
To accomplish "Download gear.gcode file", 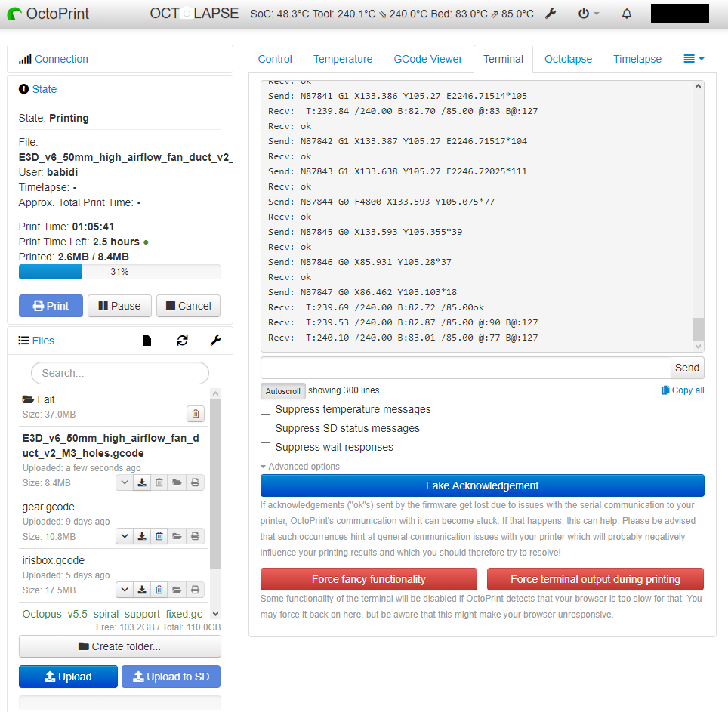I will click(142, 536).
